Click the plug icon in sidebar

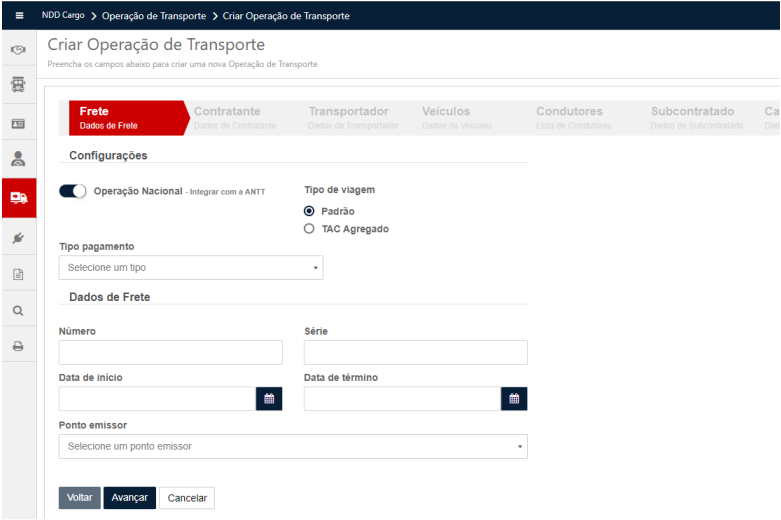point(18,236)
